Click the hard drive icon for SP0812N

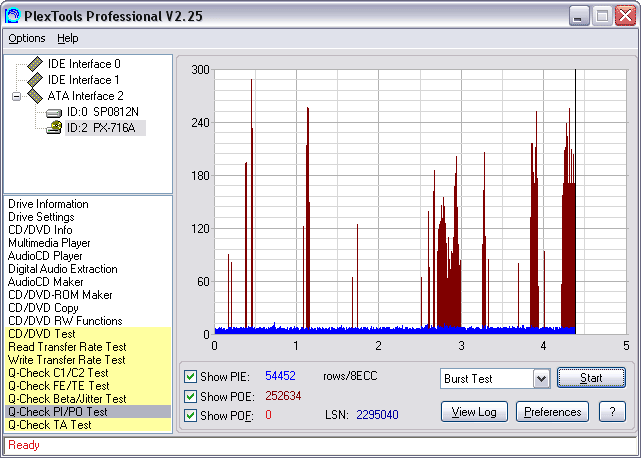click(54, 112)
